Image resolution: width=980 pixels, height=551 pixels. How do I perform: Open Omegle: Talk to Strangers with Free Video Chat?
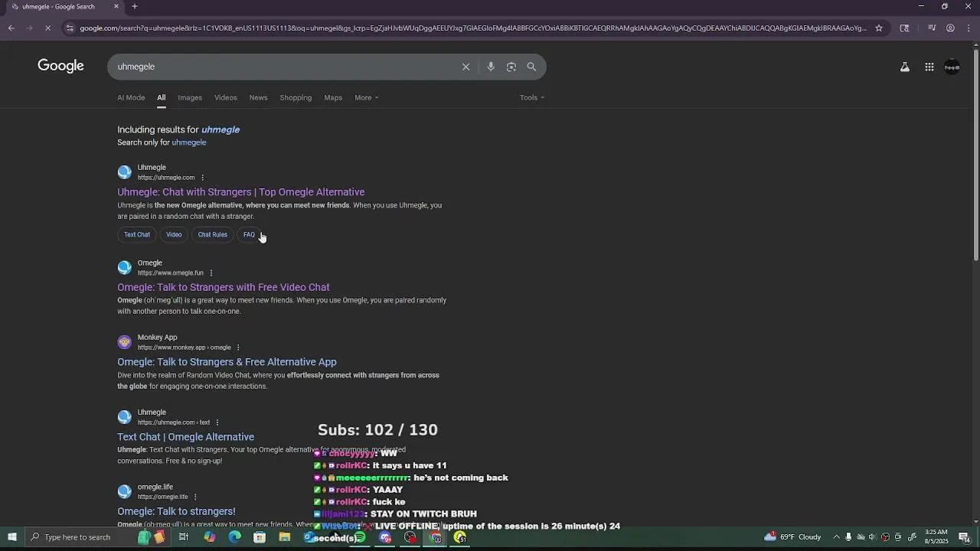click(224, 288)
